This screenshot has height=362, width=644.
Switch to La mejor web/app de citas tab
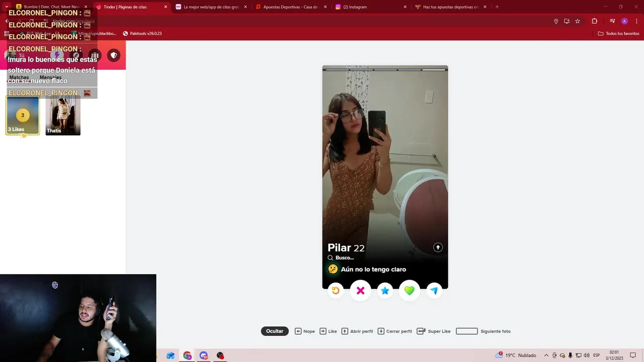click(210, 7)
